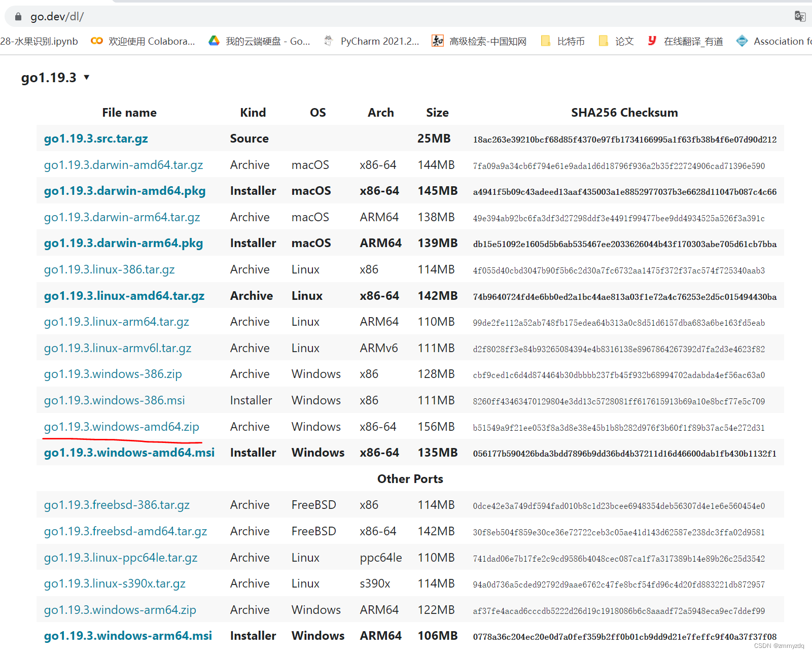Click the SHA256 Checksum column header
Screen dimensions: 812x654
[x=624, y=113]
